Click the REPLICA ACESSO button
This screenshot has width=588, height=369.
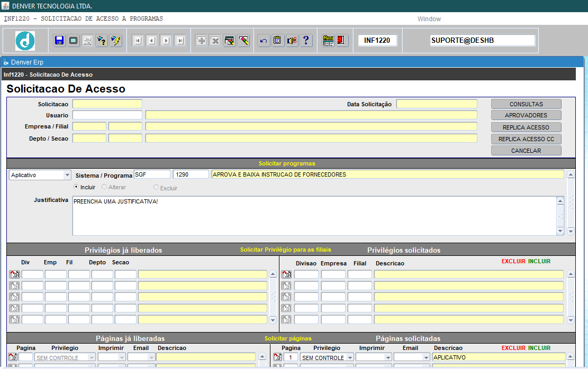coord(526,127)
